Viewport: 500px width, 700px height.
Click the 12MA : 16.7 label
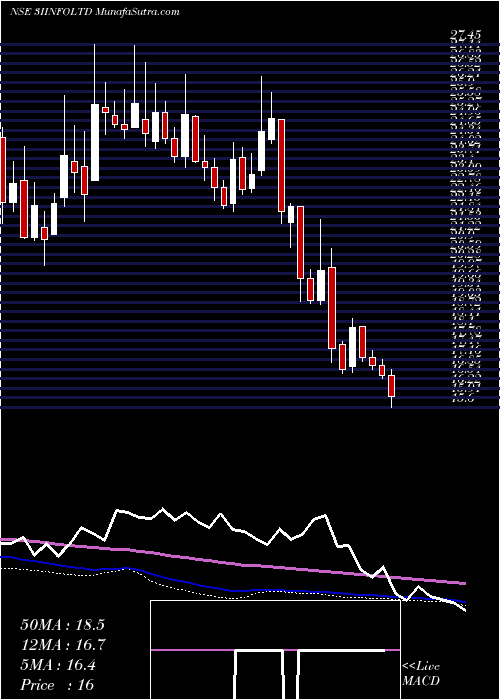pyautogui.click(x=62, y=645)
